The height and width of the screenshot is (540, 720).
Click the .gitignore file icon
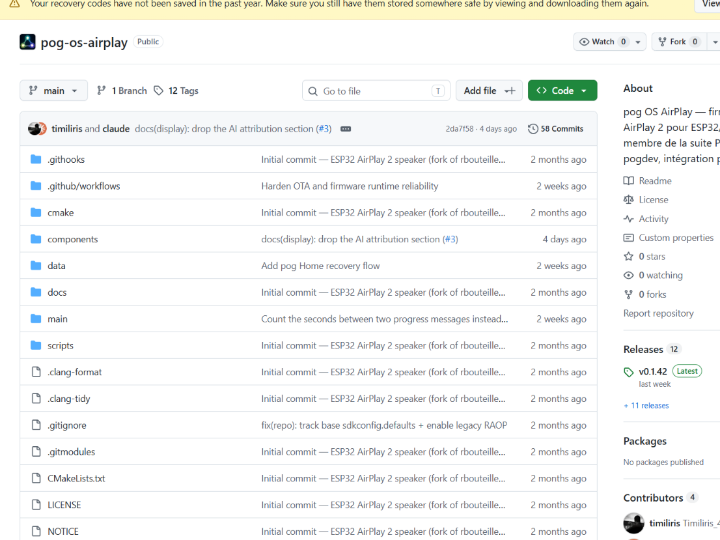pyautogui.click(x=36, y=425)
